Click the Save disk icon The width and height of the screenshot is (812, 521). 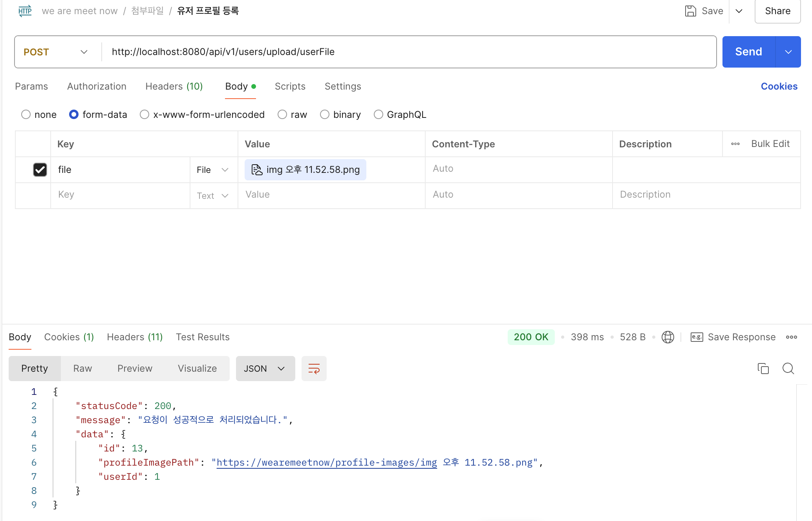point(690,11)
